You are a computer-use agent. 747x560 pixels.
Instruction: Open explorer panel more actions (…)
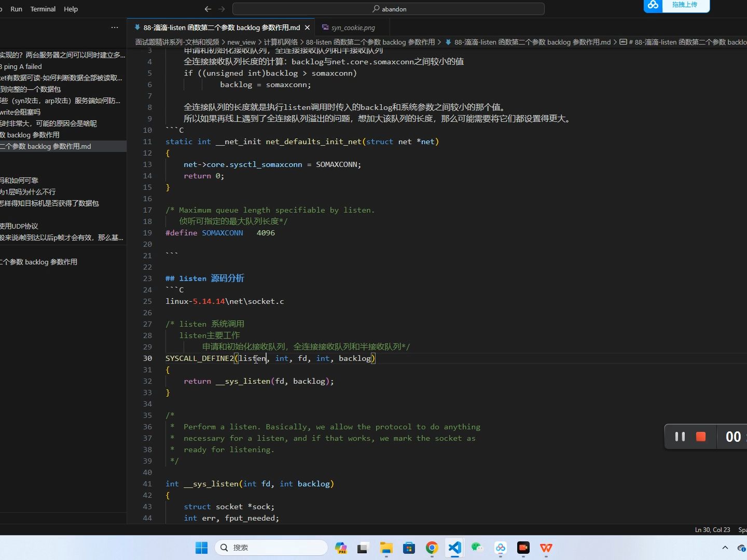(x=115, y=27)
